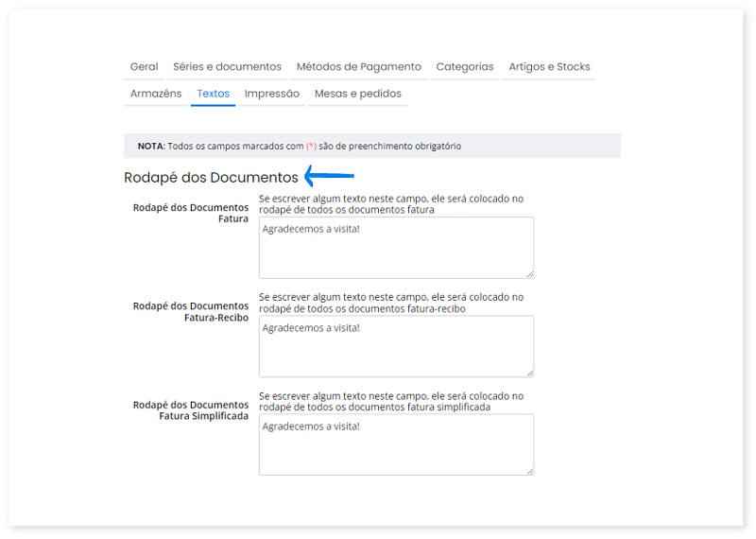This screenshot has height=539, width=756.
Task: Click the NOTA mandatory fields notice
Action: [x=372, y=146]
